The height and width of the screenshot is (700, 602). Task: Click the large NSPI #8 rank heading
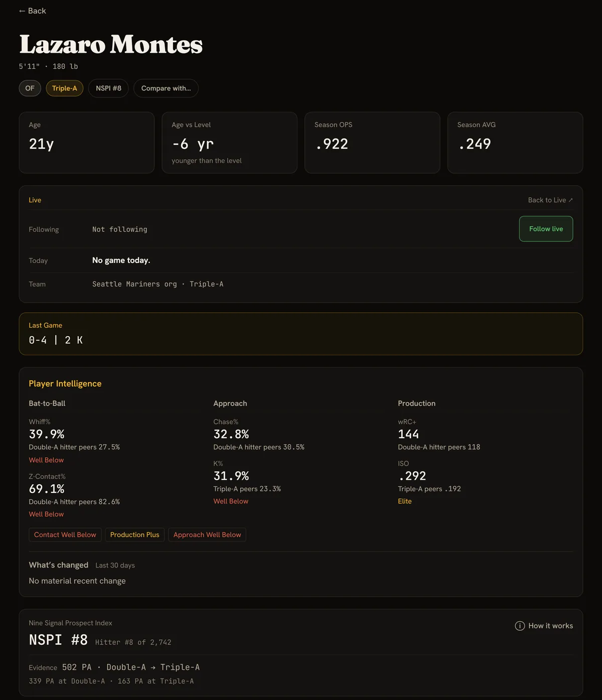(x=58, y=640)
